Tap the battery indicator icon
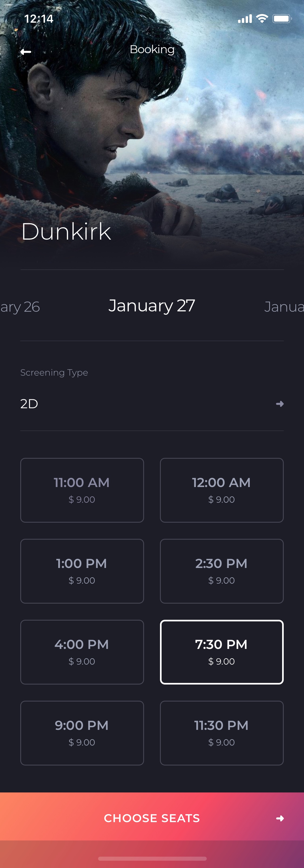The height and width of the screenshot is (868, 304). pos(282,19)
